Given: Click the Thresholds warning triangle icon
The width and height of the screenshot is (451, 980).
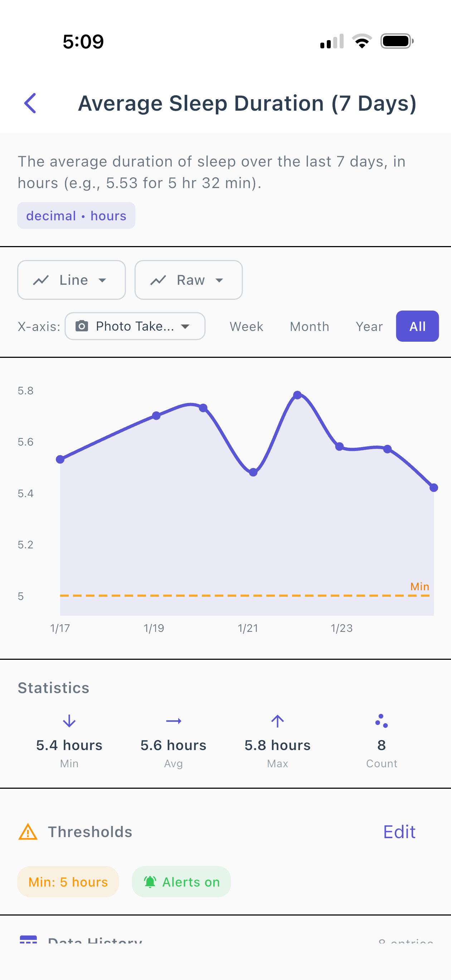Looking at the screenshot, I should pyautogui.click(x=28, y=832).
